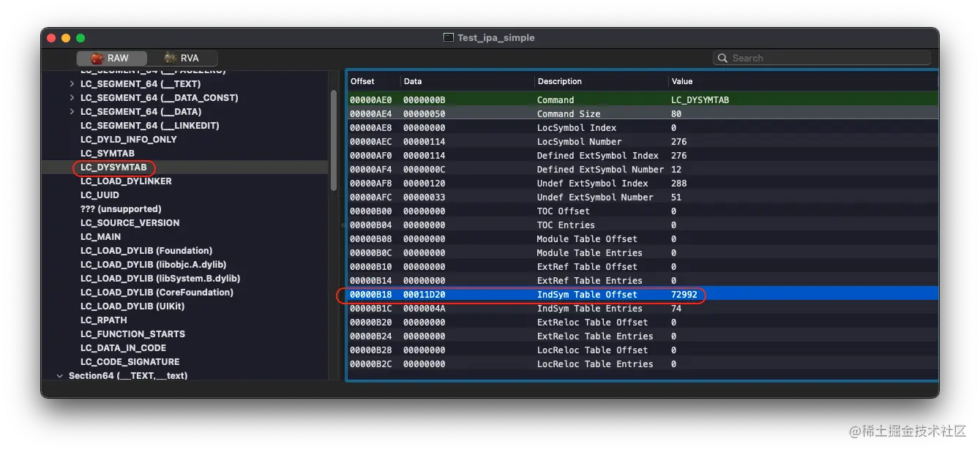Select LC_DYSYMTAB command
This screenshot has height=452, width=980.
click(113, 167)
